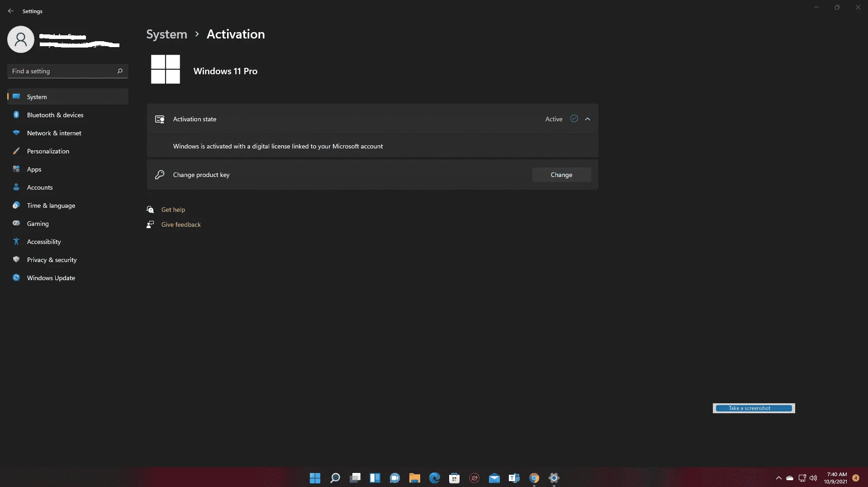Open Network & internet settings
Screen dimensions: 868x487
67,133
